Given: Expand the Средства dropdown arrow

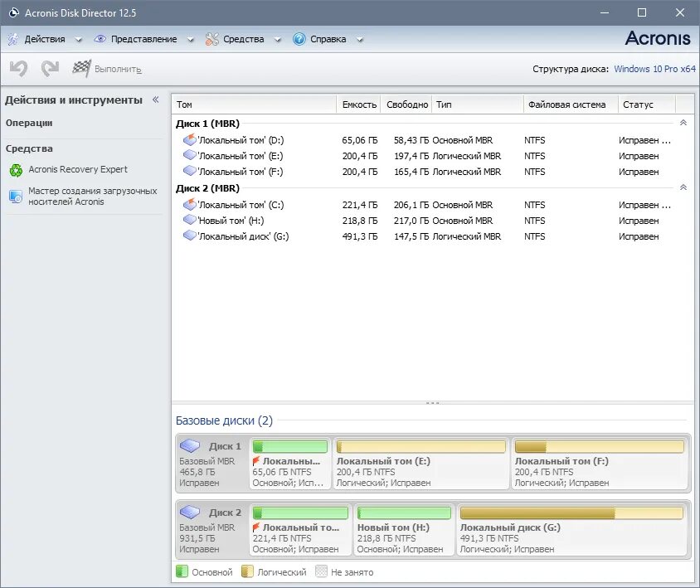Looking at the screenshot, I should pos(278,40).
